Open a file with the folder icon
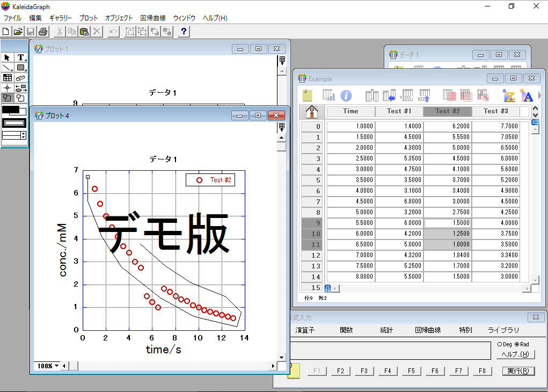Screen dimensions: 548x392 coord(18,32)
